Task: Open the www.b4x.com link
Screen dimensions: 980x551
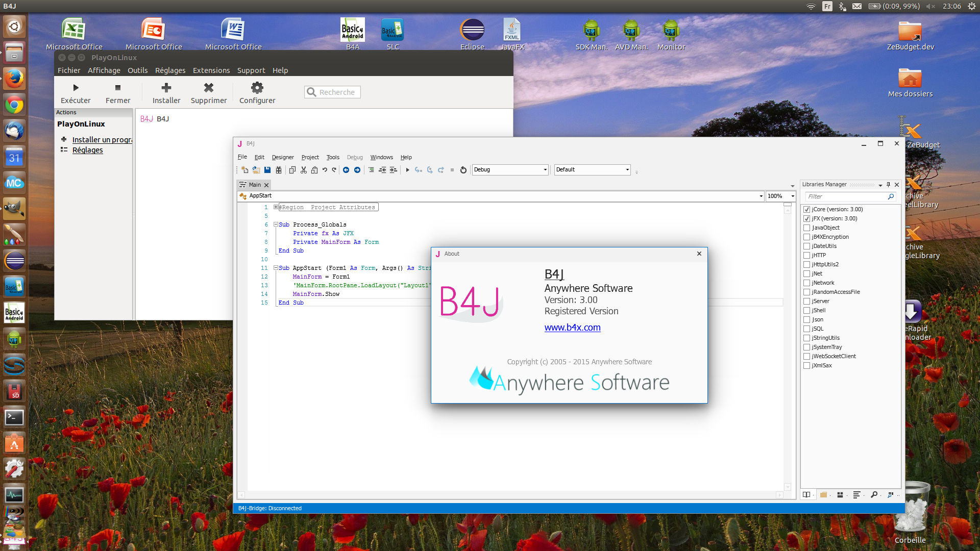Action: 572,328
